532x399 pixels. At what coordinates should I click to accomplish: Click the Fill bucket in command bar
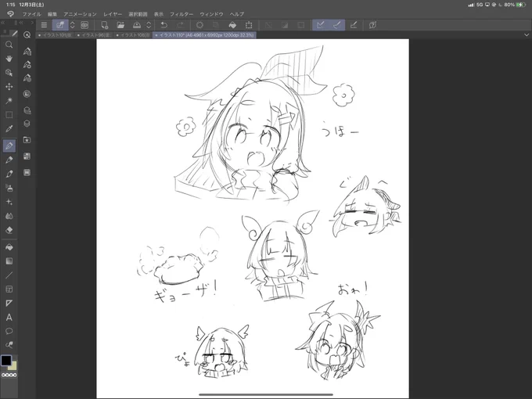tap(232, 25)
